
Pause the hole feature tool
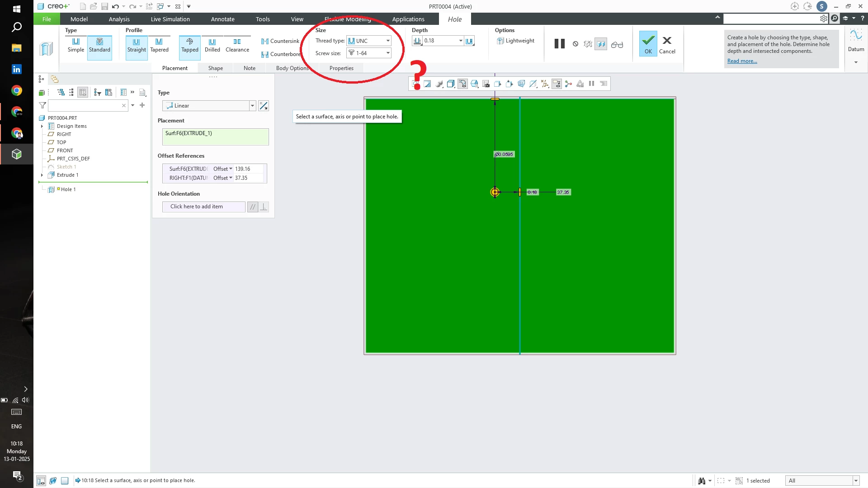[559, 44]
